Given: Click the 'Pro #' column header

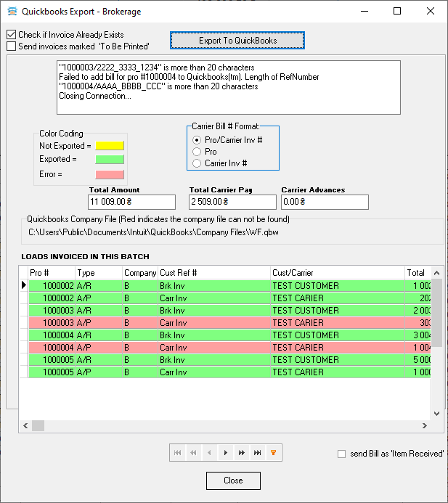Looking at the screenshot, I should 51,273.
